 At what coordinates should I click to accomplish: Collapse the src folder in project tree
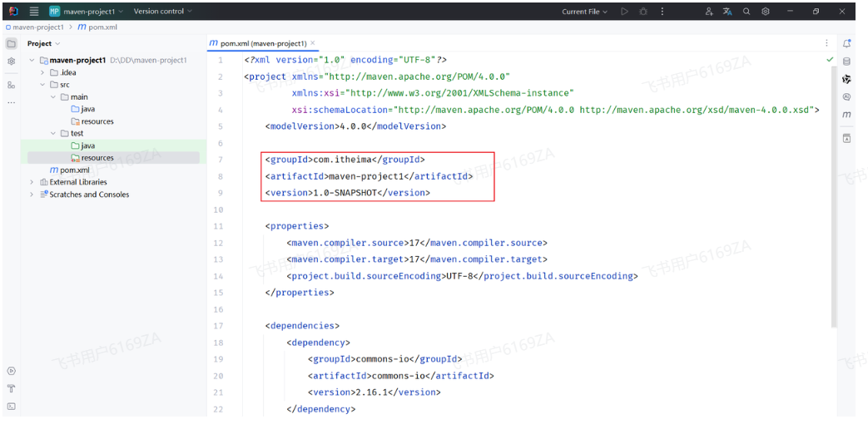tap(43, 85)
